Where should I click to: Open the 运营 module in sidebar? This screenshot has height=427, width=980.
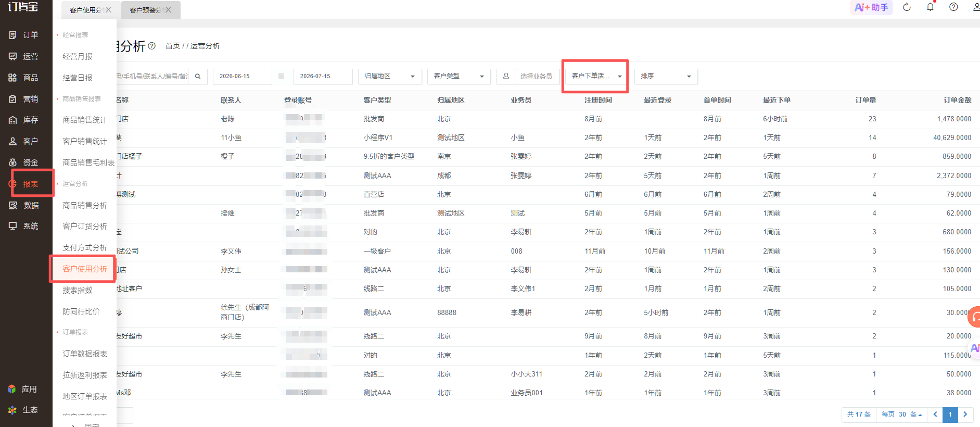tap(24, 56)
